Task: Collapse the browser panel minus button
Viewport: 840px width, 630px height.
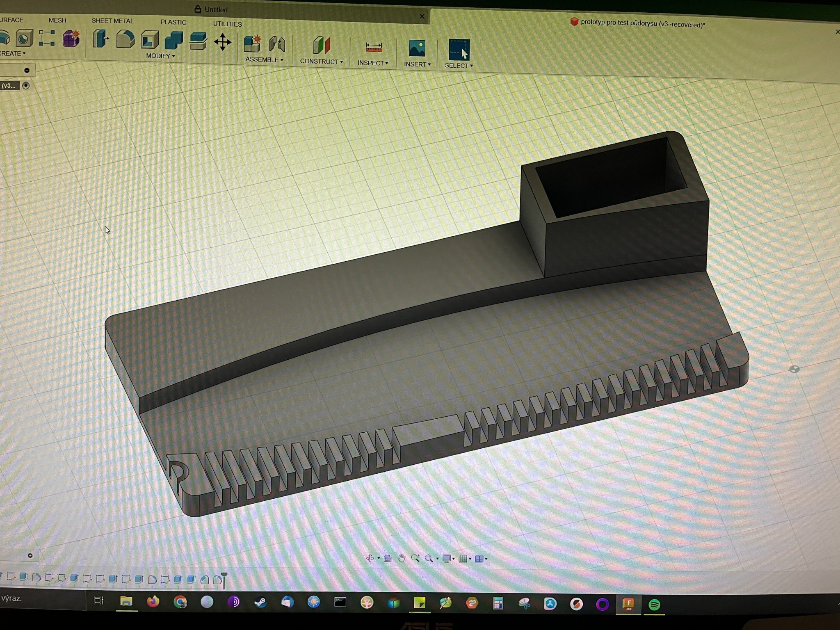Action: click(27, 70)
